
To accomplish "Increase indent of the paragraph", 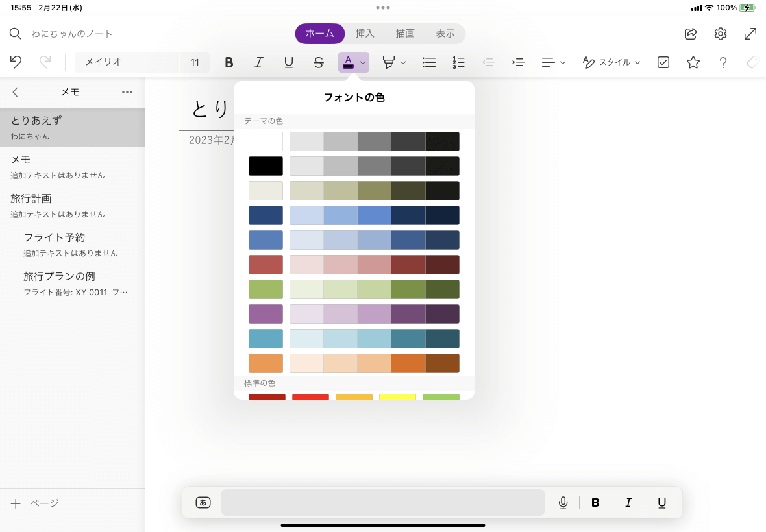I will coord(518,62).
